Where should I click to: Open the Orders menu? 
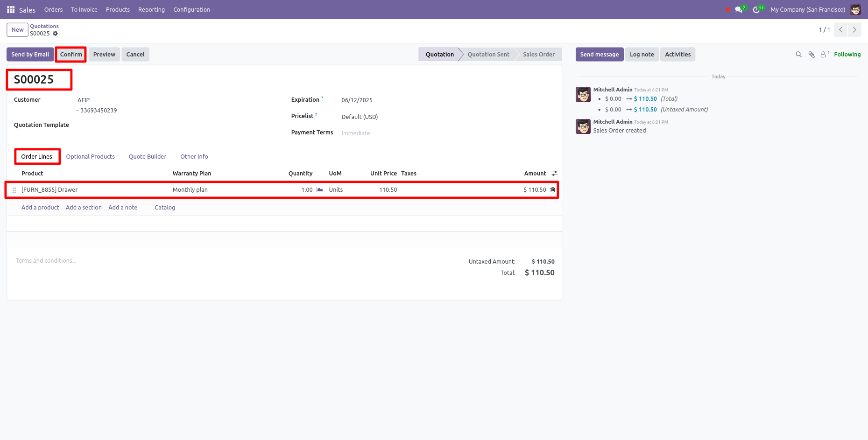53,9
